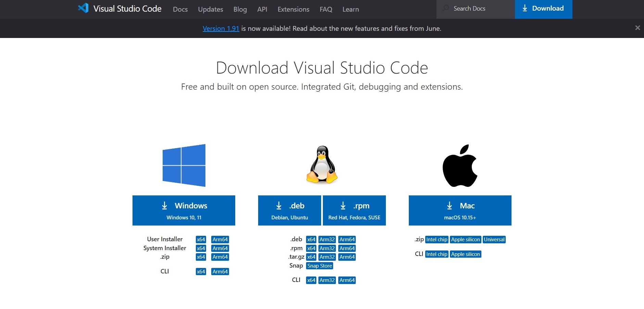Image resolution: width=644 pixels, height=309 pixels.
Task: Download Windows CLI Arm64
Action: point(220,272)
